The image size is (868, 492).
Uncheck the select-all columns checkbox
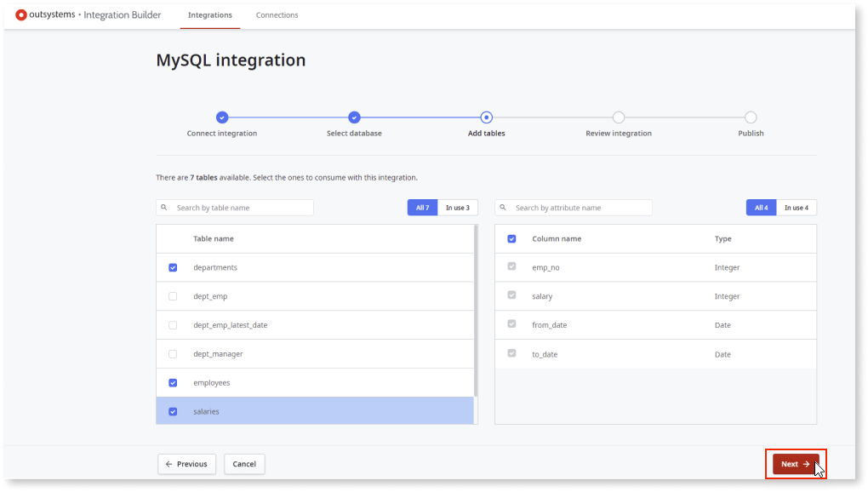[x=511, y=238]
